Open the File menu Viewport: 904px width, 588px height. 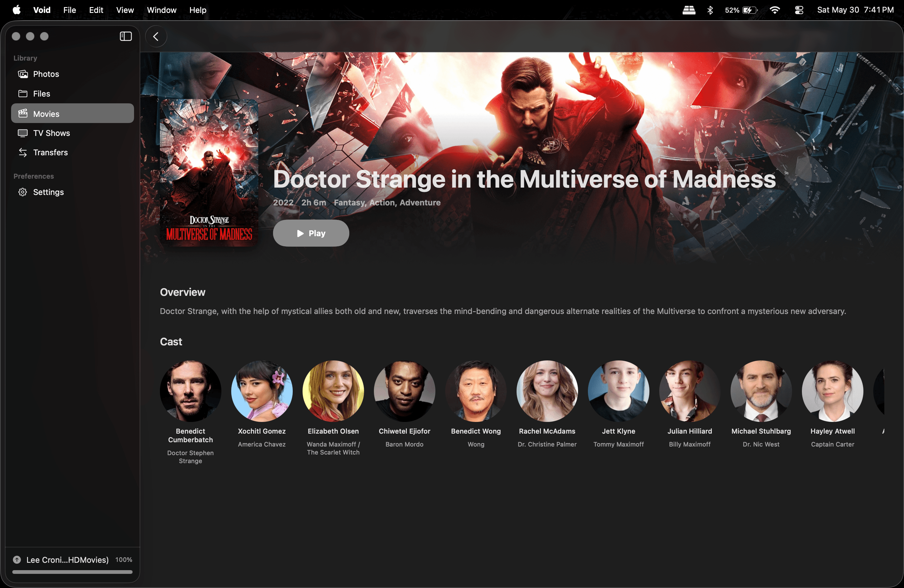pyautogui.click(x=69, y=10)
